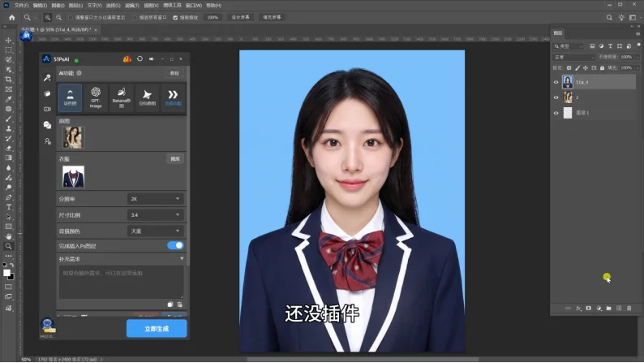Open the clothing gallery (图库) button
This screenshot has width=644, height=363.
(175, 158)
